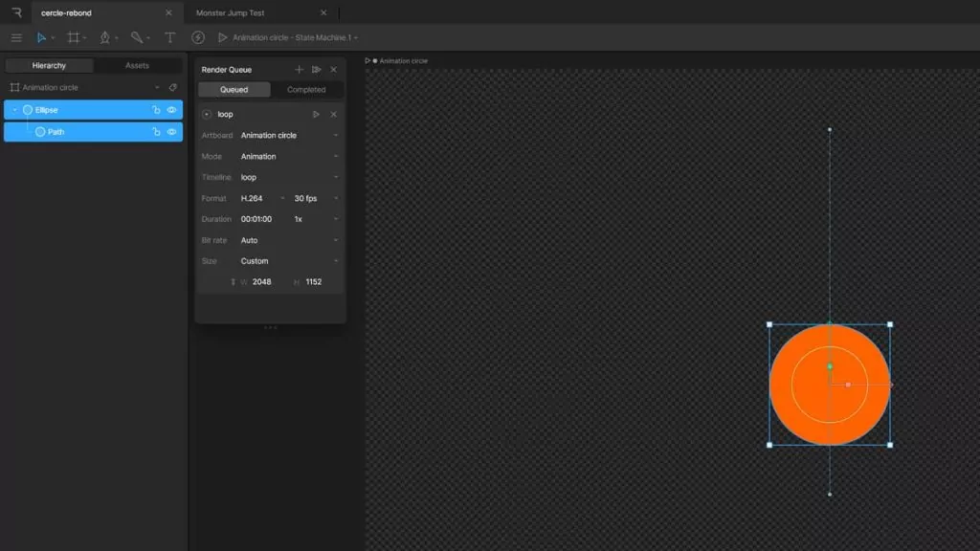Close the Render Queue panel
Image resolution: width=980 pixels, height=551 pixels.
coord(334,69)
